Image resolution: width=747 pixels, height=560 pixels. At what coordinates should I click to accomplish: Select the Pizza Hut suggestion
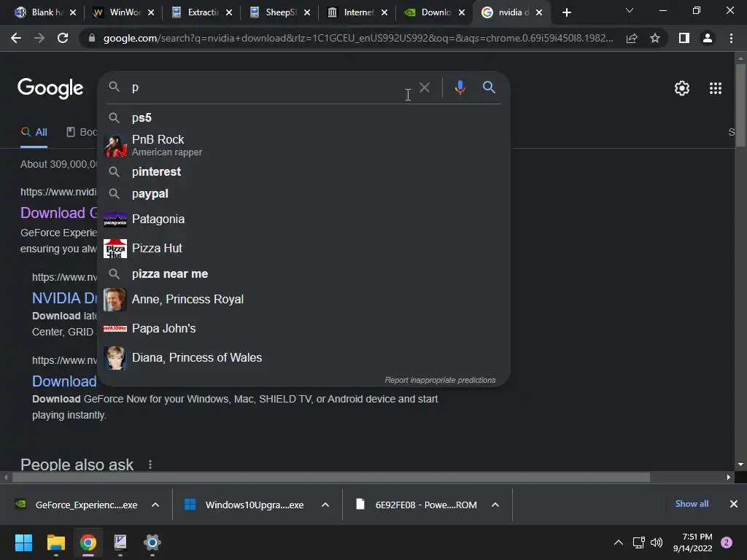tap(304, 248)
